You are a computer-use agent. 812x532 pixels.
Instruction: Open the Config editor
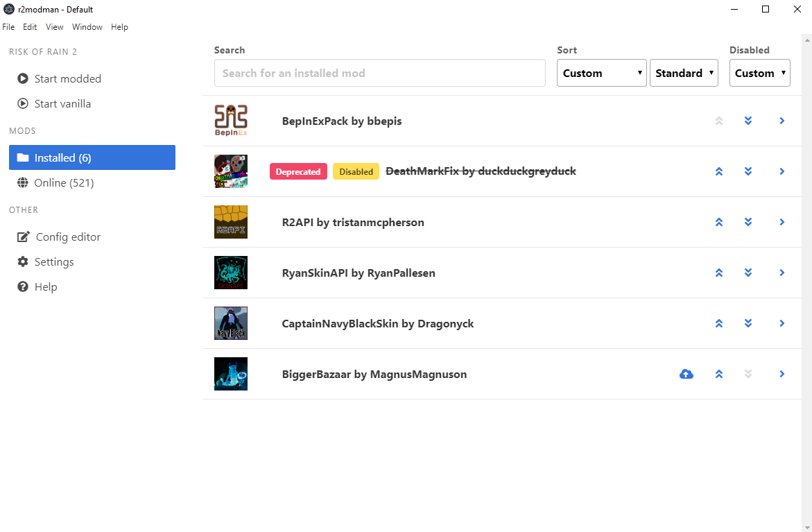point(92,237)
